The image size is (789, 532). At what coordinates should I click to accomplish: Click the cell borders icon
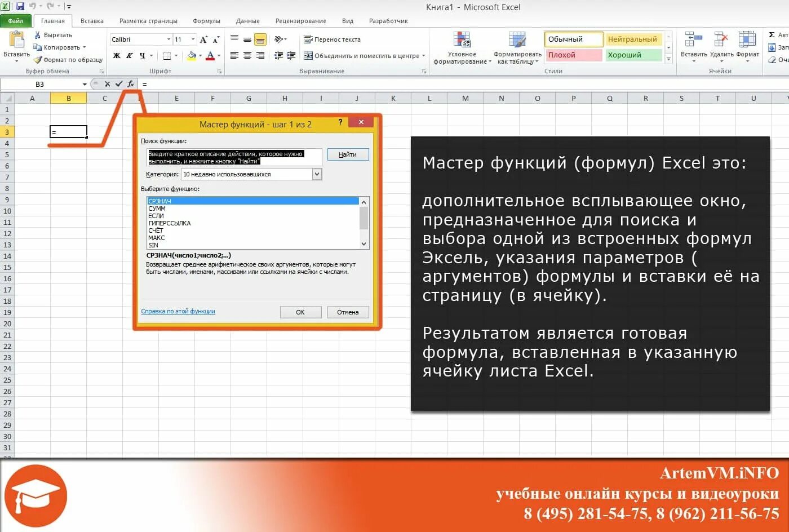[167, 56]
